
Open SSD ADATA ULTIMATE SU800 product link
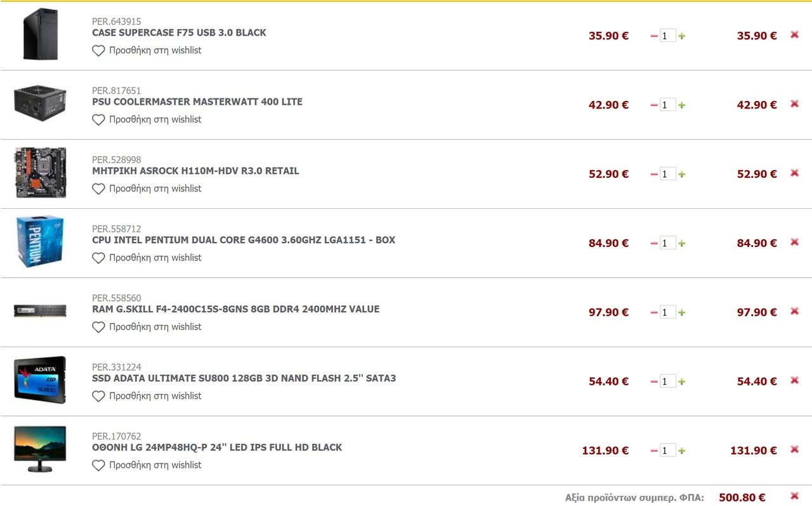[244, 378]
